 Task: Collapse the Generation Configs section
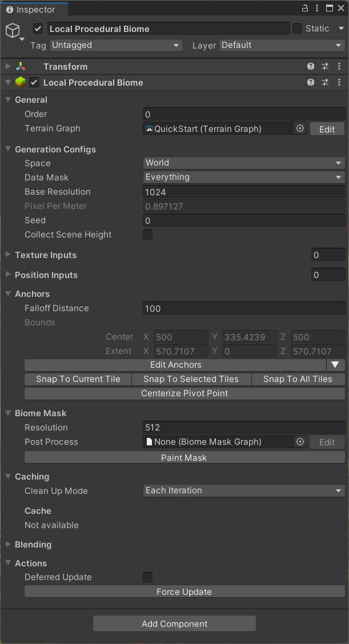8,148
